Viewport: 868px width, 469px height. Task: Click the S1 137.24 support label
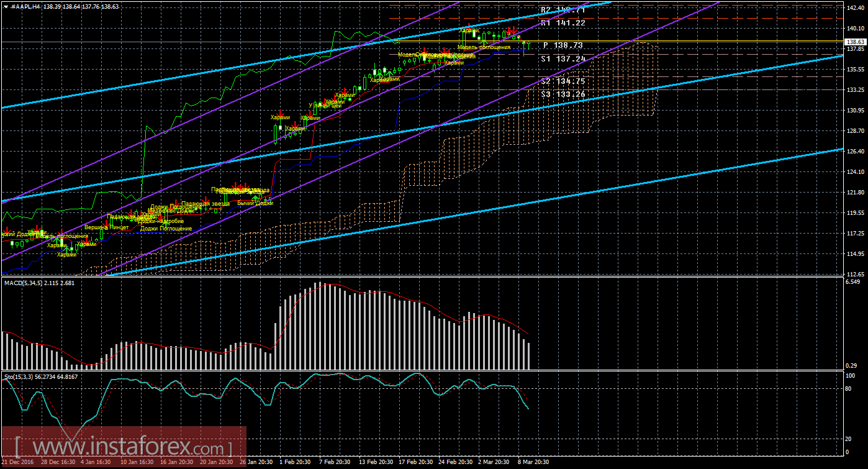562,58
